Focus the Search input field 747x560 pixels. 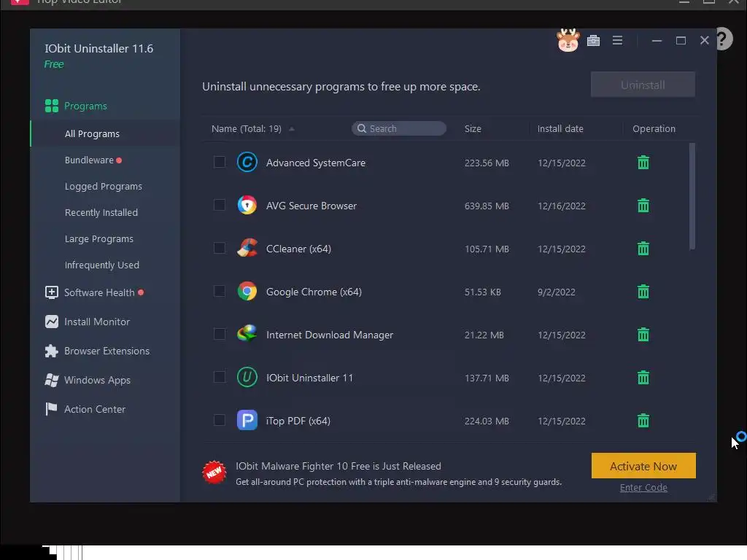(x=399, y=128)
